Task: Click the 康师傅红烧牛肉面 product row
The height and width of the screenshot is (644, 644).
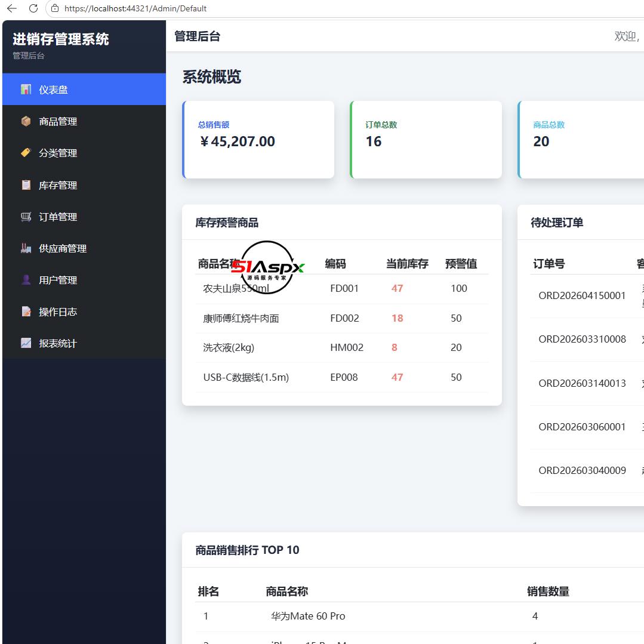Action: coord(342,318)
